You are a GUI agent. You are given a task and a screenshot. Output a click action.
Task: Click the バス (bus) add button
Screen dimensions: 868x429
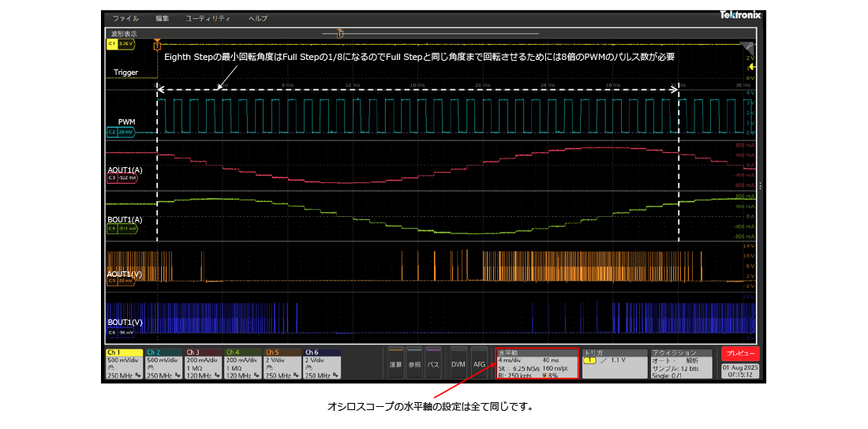pos(433,364)
